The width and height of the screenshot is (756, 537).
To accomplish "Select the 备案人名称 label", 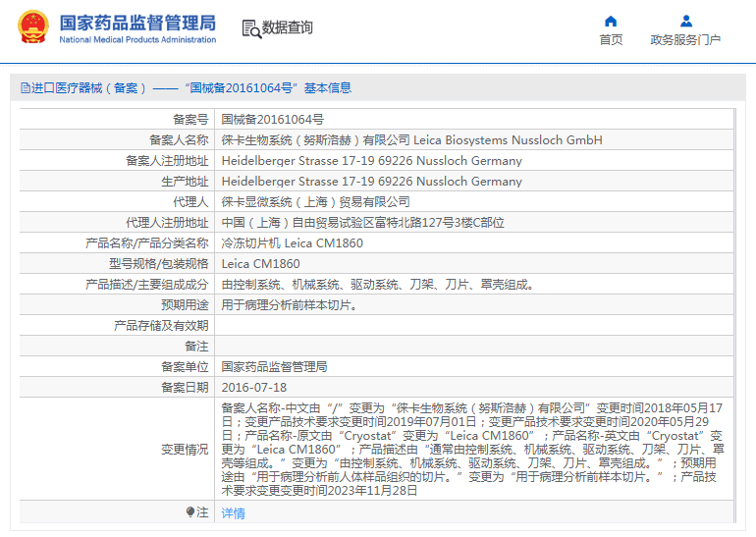I will (x=179, y=139).
